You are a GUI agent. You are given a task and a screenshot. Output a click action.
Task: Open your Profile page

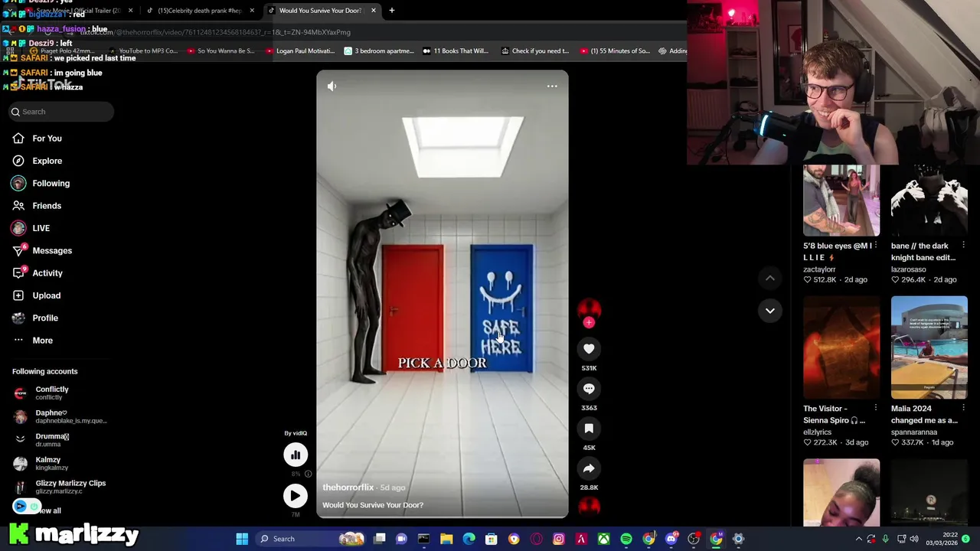(34, 318)
